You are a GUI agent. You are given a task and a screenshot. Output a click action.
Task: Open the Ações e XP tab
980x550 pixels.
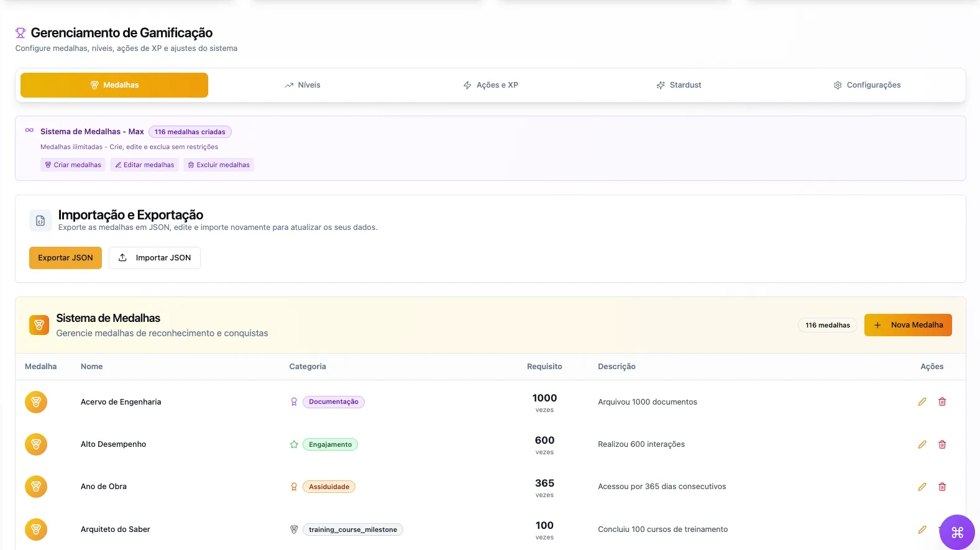pos(491,85)
